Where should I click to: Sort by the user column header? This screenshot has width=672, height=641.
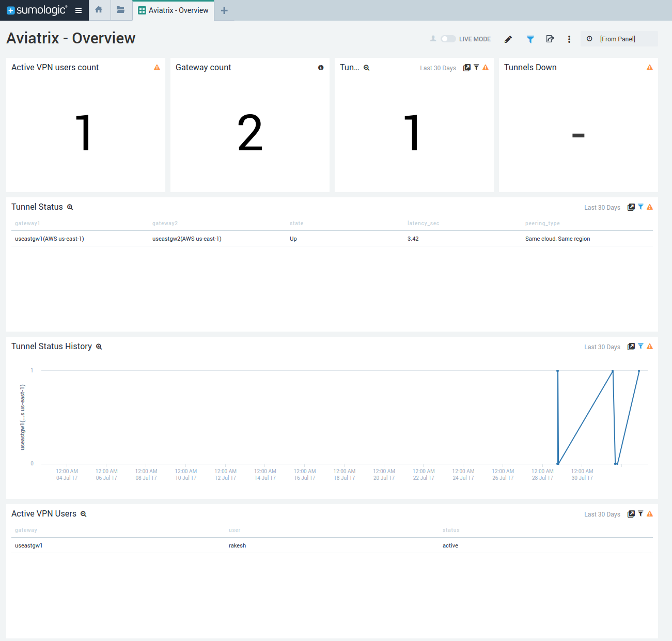coord(235,530)
